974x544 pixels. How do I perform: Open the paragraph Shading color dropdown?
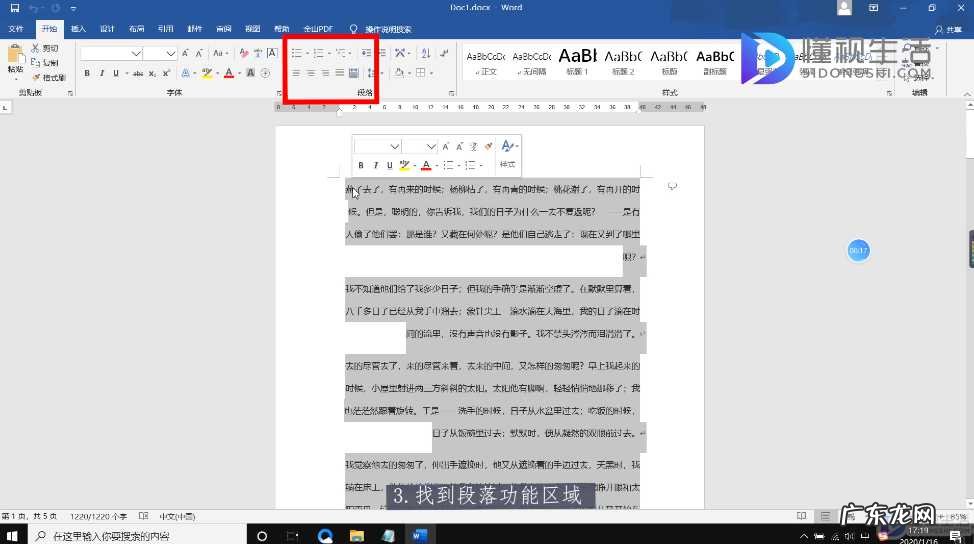pyautogui.click(x=409, y=73)
